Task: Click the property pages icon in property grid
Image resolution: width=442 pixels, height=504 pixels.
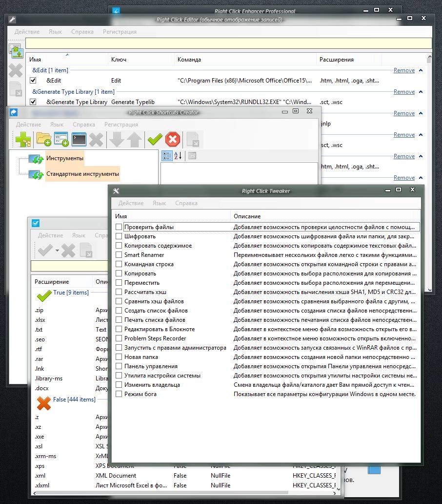Action: click(x=192, y=156)
